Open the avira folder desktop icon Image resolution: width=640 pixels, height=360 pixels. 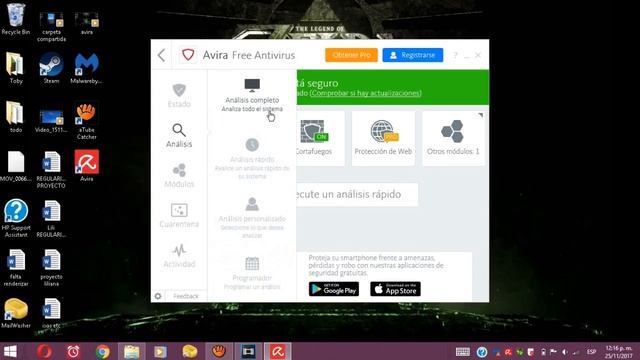click(x=86, y=22)
